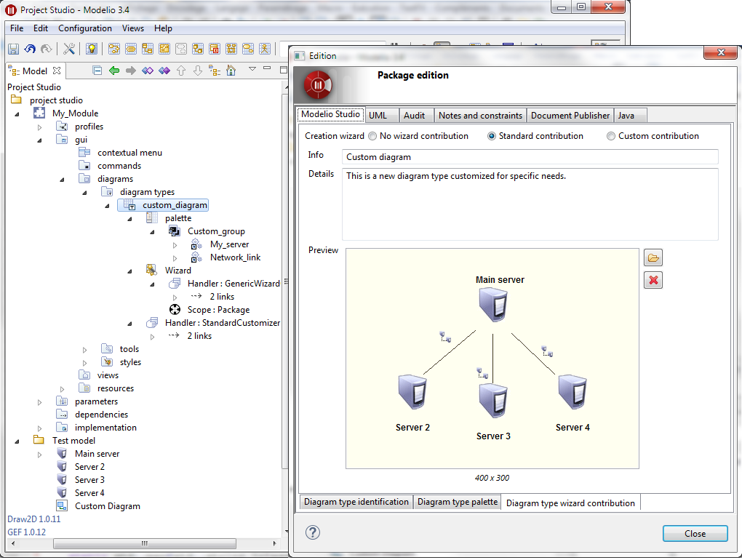Click the light bulb icon in toolbar

coord(92,49)
